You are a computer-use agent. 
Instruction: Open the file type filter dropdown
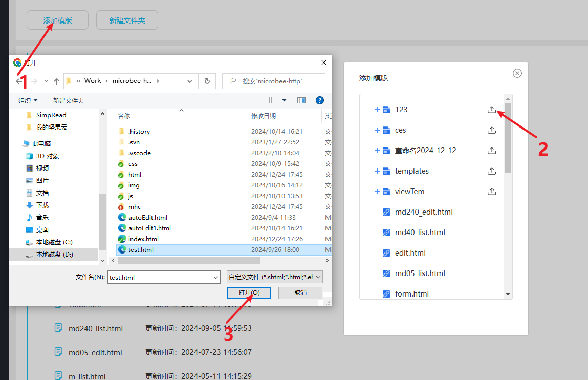[x=274, y=277]
